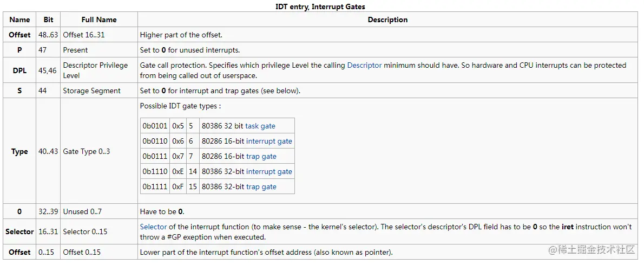
Task: Click the 80386 32-bit trap gate link
Action: click(261, 186)
